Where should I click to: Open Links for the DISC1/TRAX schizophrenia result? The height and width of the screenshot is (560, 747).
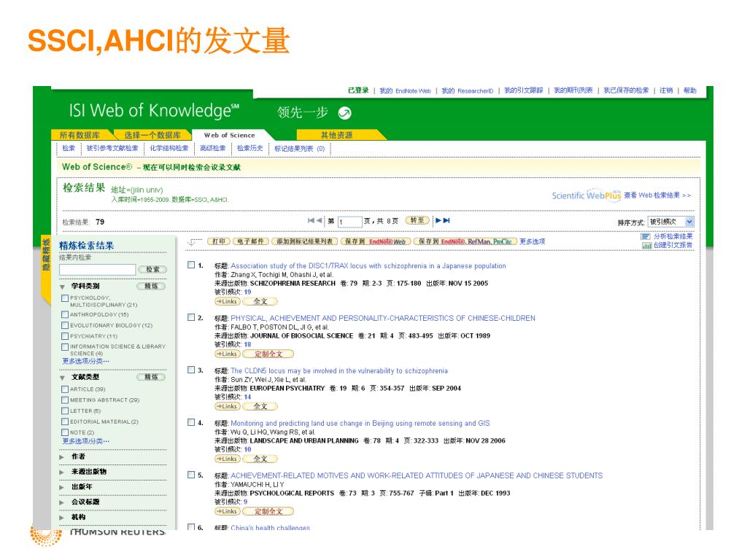coord(228,301)
